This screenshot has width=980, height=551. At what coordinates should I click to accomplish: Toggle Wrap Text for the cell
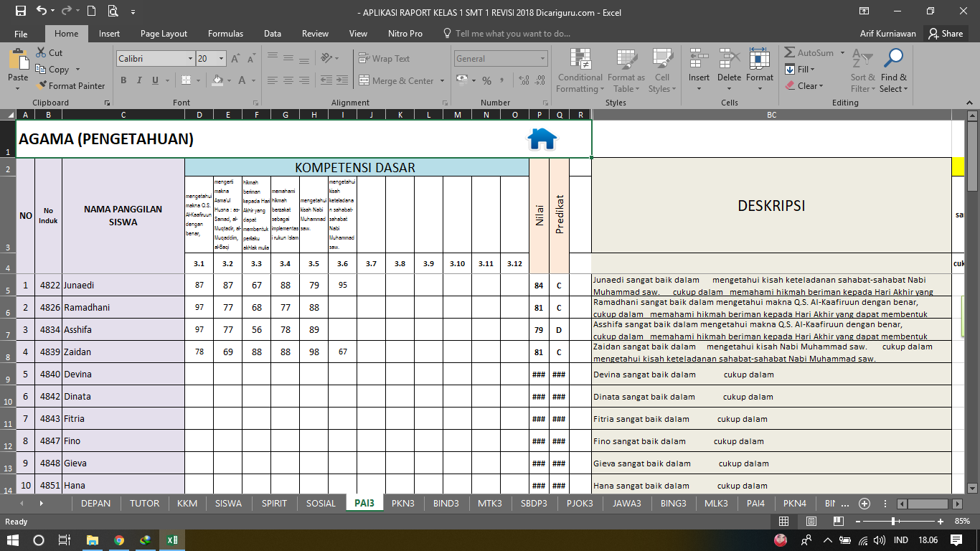pos(385,59)
